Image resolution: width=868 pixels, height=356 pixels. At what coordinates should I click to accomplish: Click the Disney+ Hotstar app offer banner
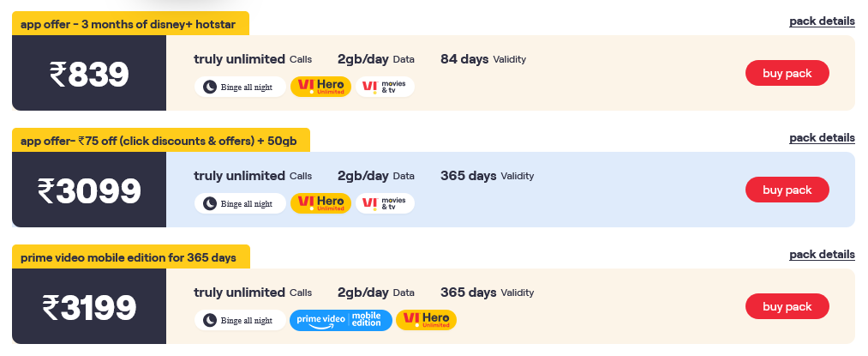[x=130, y=24]
